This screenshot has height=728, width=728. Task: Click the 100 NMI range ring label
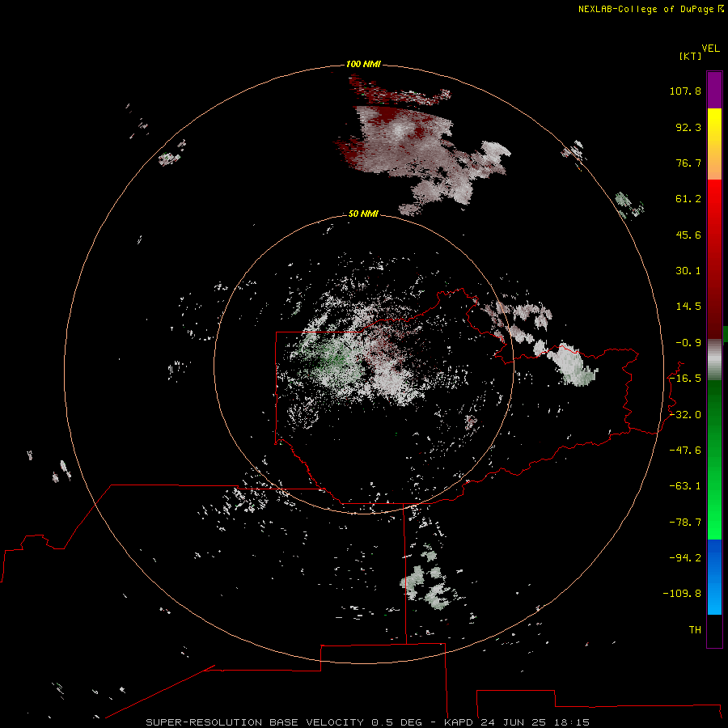[x=363, y=64]
